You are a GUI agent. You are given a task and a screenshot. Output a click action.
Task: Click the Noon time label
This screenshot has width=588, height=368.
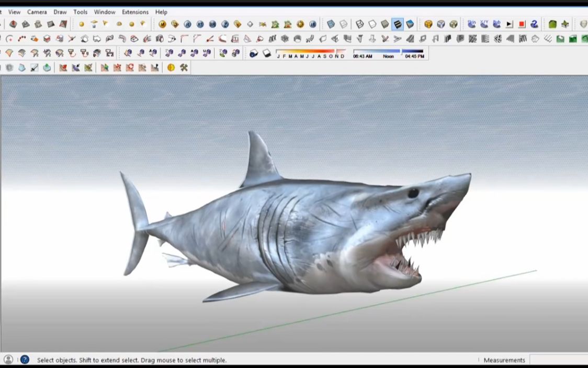389,56
